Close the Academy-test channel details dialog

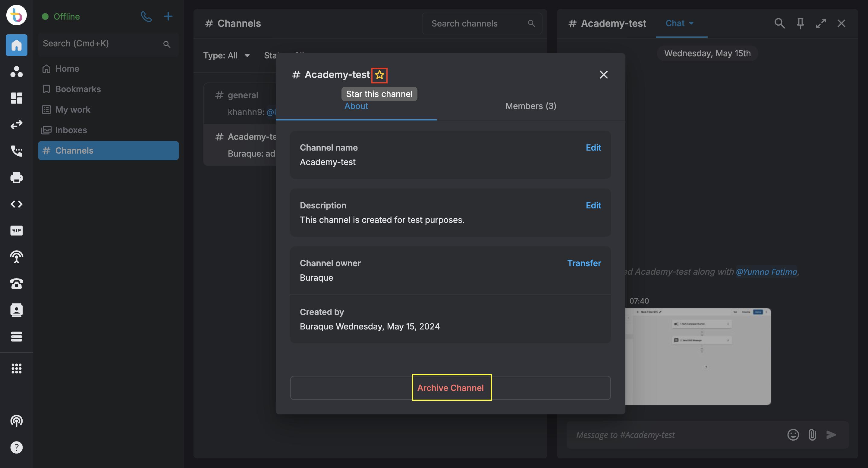point(603,74)
